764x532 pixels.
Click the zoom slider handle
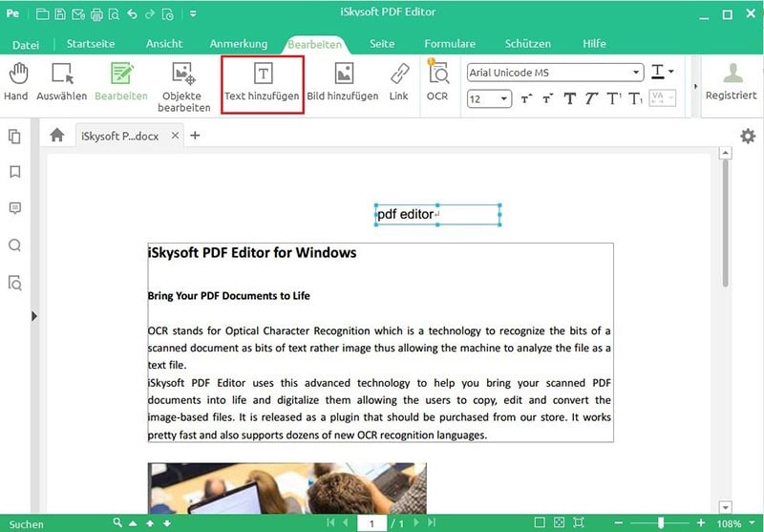(660, 522)
